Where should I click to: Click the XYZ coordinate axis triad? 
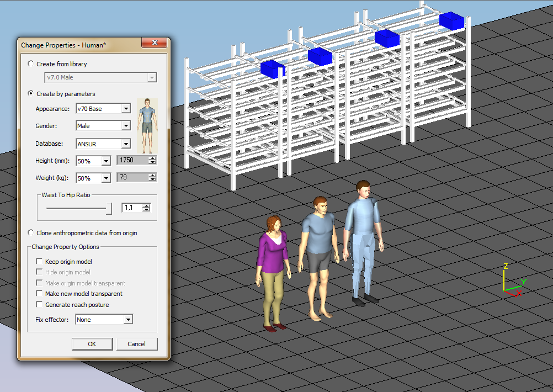tap(513, 280)
